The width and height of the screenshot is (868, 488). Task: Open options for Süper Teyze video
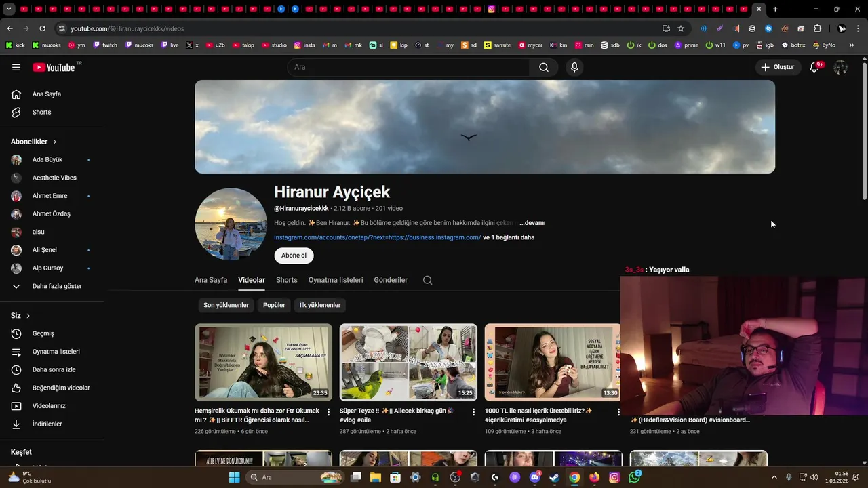(474, 412)
